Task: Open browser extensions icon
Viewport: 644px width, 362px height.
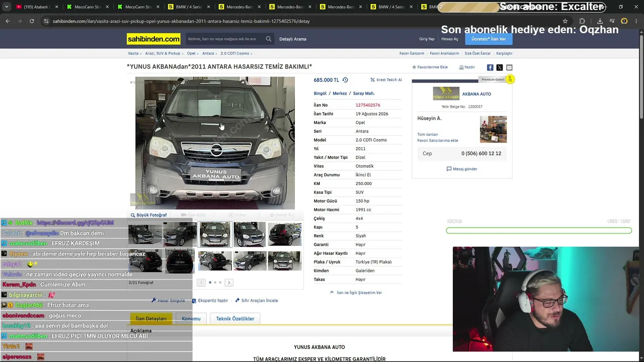Action: [582, 21]
